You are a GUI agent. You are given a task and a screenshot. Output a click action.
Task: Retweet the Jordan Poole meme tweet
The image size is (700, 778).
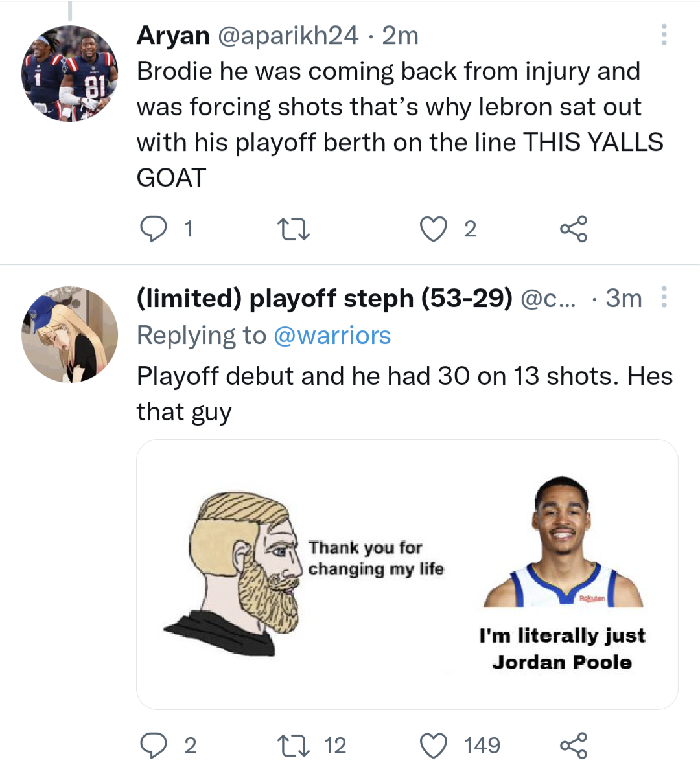coord(293,746)
